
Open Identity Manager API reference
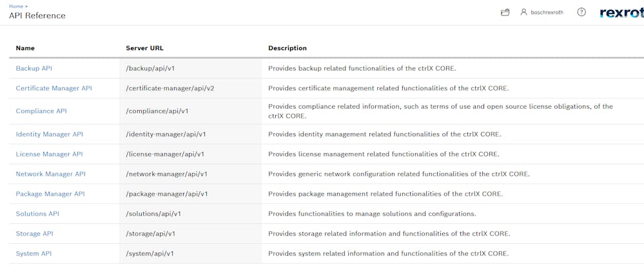point(49,134)
